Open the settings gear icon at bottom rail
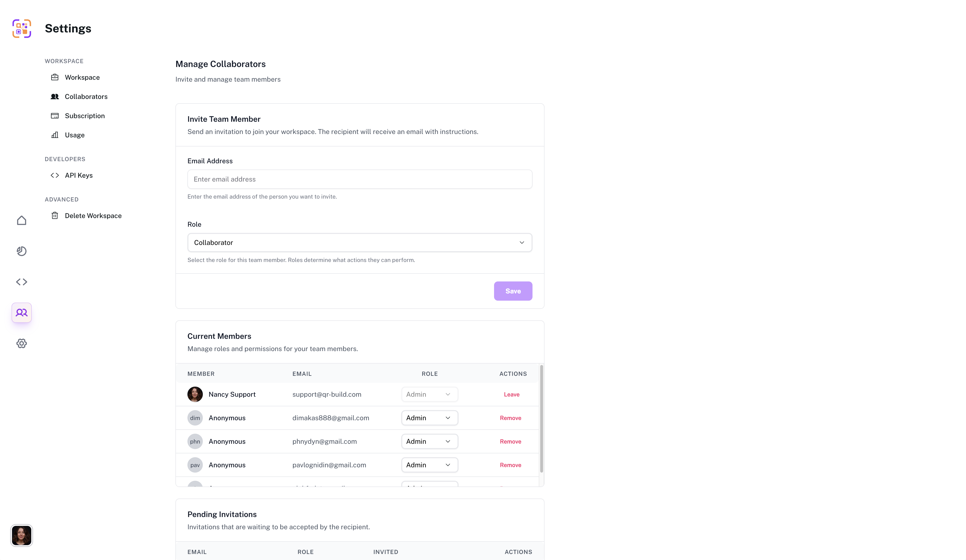966x560 pixels. pyautogui.click(x=21, y=343)
